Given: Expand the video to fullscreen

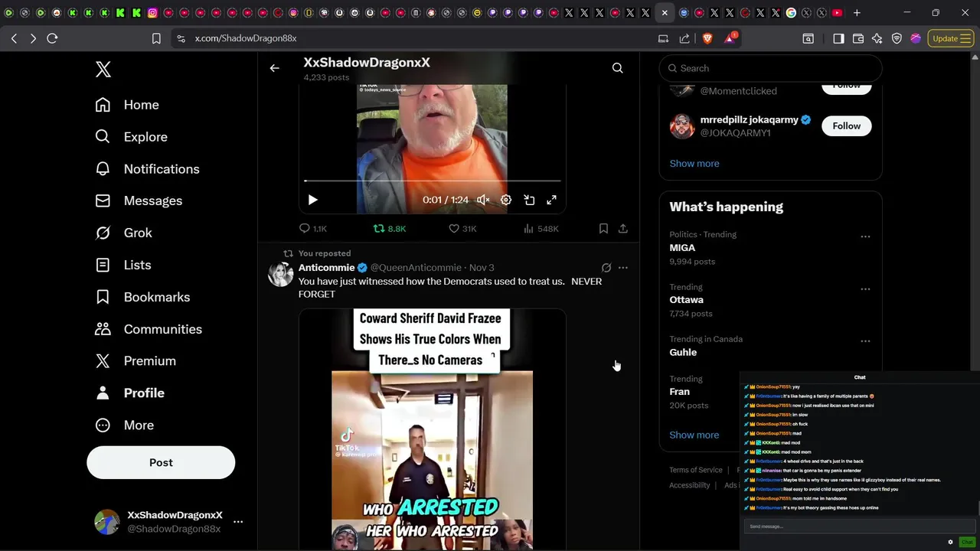Looking at the screenshot, I should pos(551,200).
